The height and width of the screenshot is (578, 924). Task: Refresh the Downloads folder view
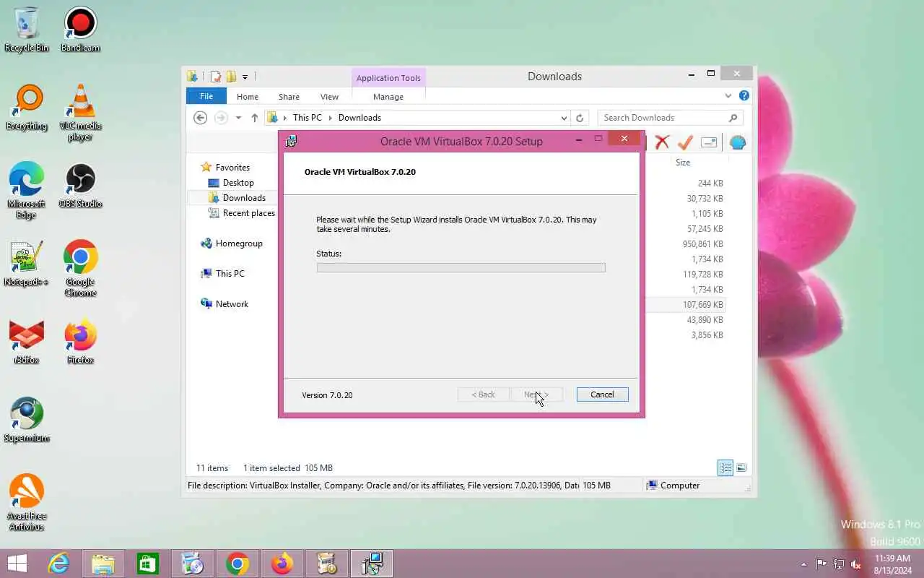(579, 118)
